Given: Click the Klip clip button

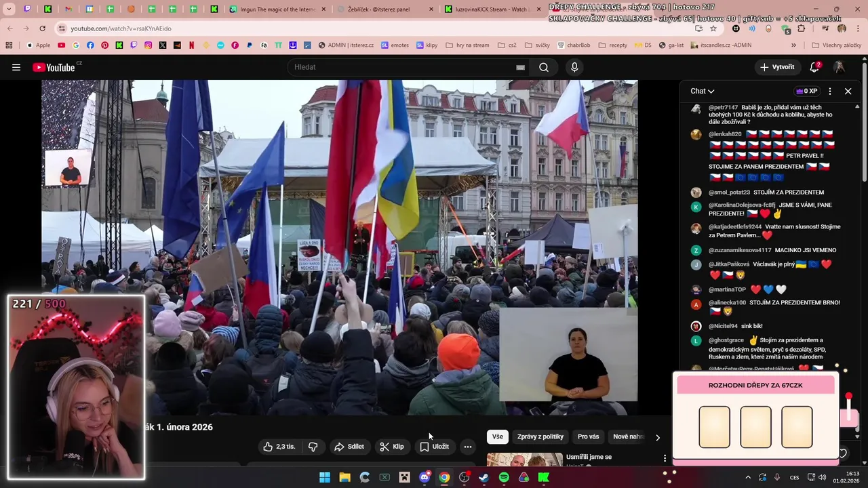Looking at the screenshot, I should coord(392,447).
